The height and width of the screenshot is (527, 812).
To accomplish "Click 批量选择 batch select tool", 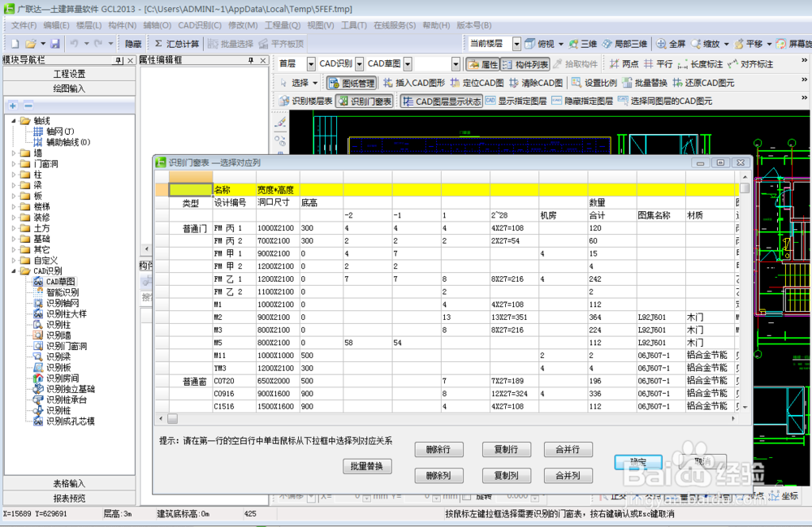I will pos(231,44).
